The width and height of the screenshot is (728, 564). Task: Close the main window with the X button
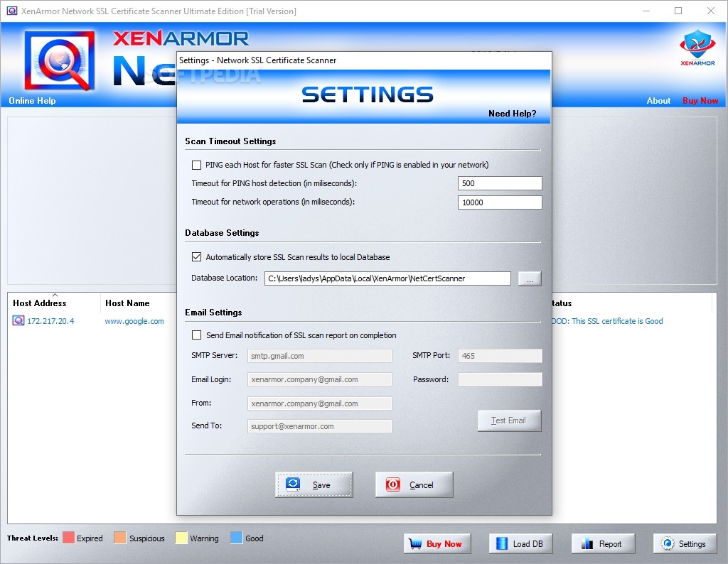[x=711, y=11]
